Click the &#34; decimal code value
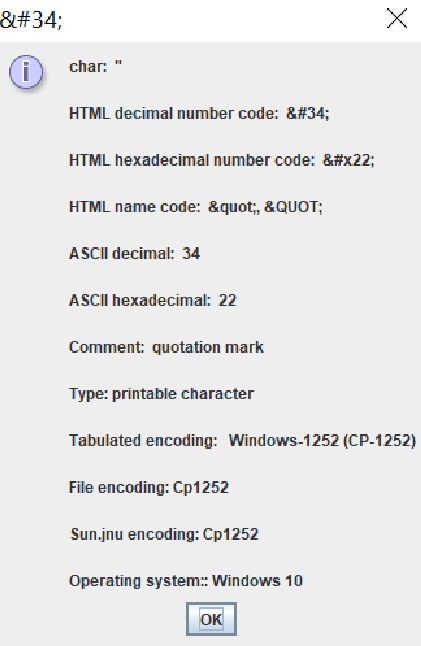The height and width of the screenshot is (646, 421). (x=308, y=113)
